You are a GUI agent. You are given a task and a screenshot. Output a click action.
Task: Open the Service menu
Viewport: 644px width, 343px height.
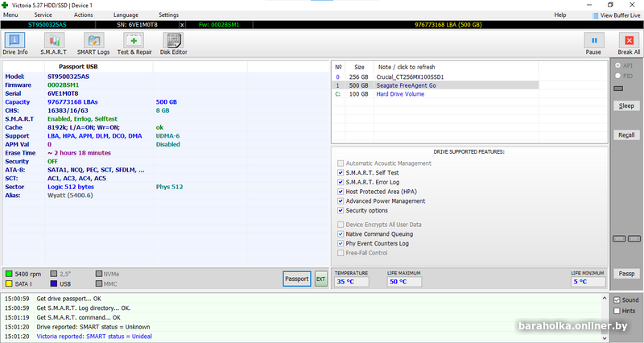43,14
